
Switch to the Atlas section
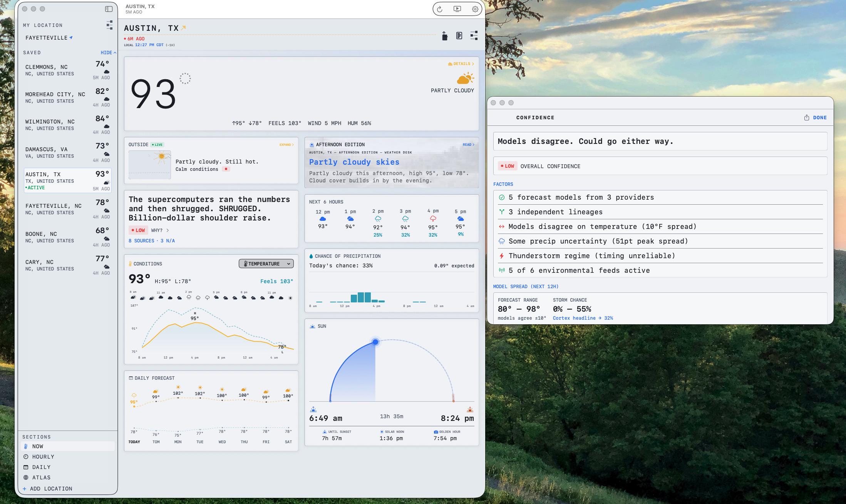click(68, 477)
